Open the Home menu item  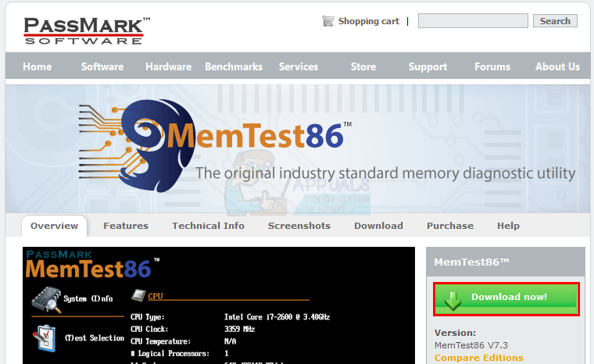(x=38, y=66)
